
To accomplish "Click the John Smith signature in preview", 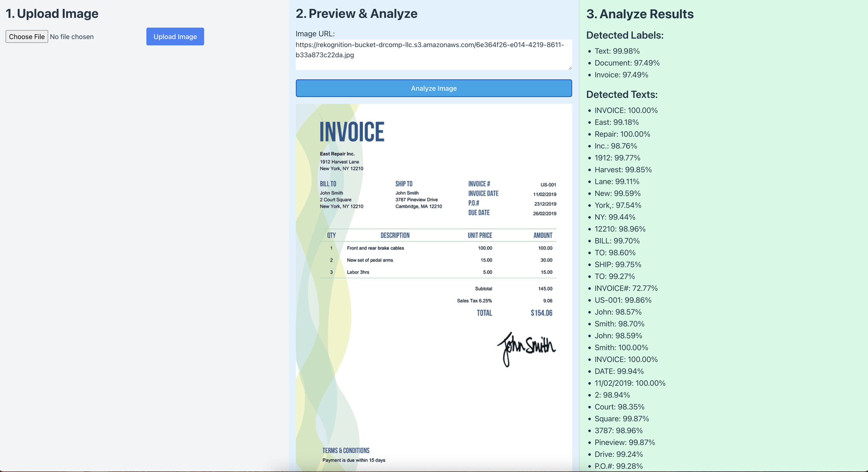I will 526,348.
